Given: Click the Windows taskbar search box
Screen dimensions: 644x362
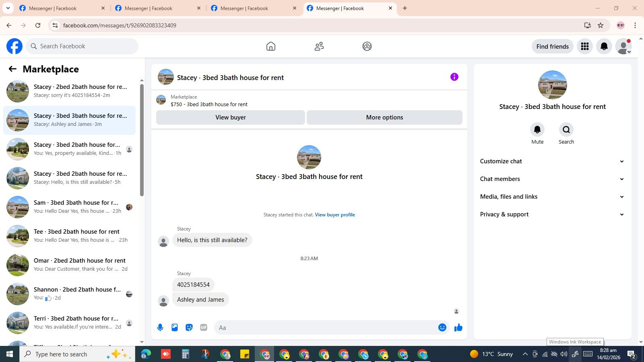Looking at the screenshot, I should [x=77, y=354].
